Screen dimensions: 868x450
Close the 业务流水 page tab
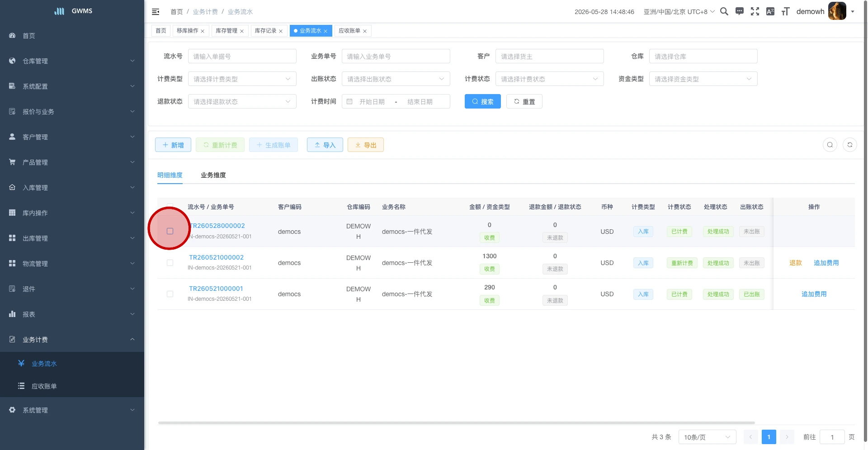tap(325, 31)
